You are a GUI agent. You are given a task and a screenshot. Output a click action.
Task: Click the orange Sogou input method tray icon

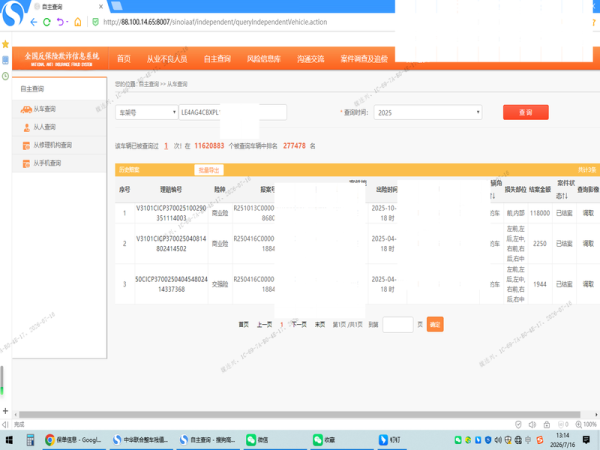tap(540, 440)
